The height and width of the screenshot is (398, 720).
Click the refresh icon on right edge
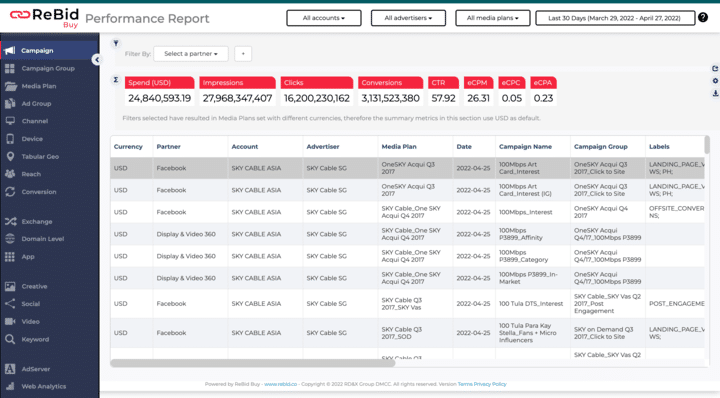[x=715, y=68]
